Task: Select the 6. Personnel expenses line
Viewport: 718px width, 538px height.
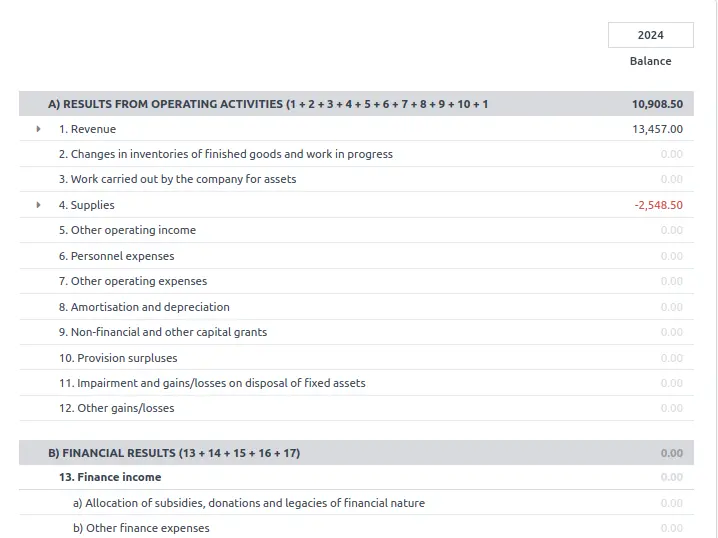Action: 116,256
